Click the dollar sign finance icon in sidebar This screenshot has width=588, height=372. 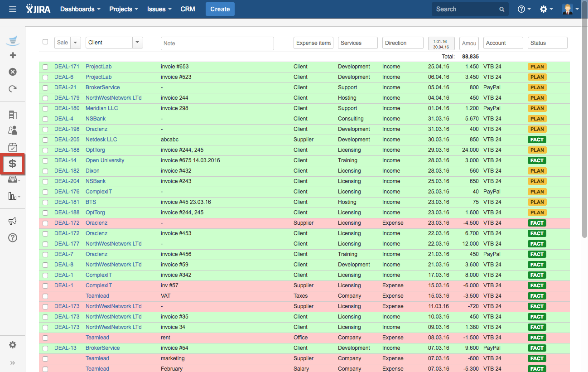pyautogui.click(x=13, y=164)
